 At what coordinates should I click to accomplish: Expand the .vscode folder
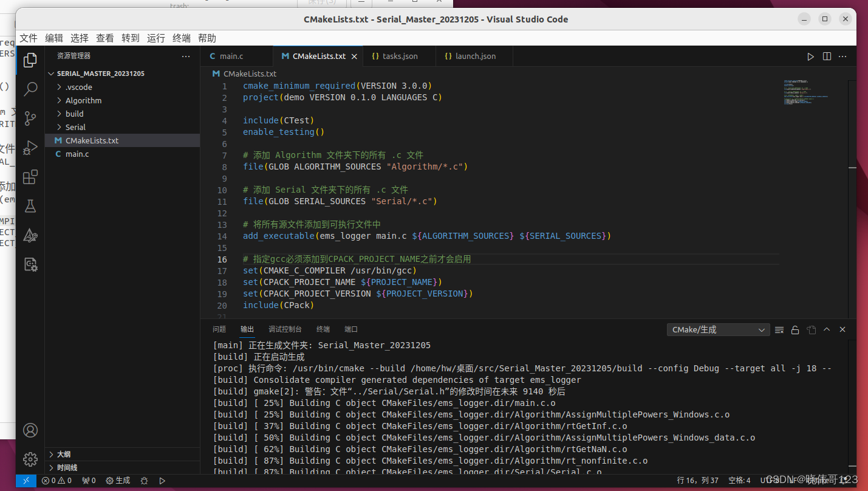coord(123,87)
